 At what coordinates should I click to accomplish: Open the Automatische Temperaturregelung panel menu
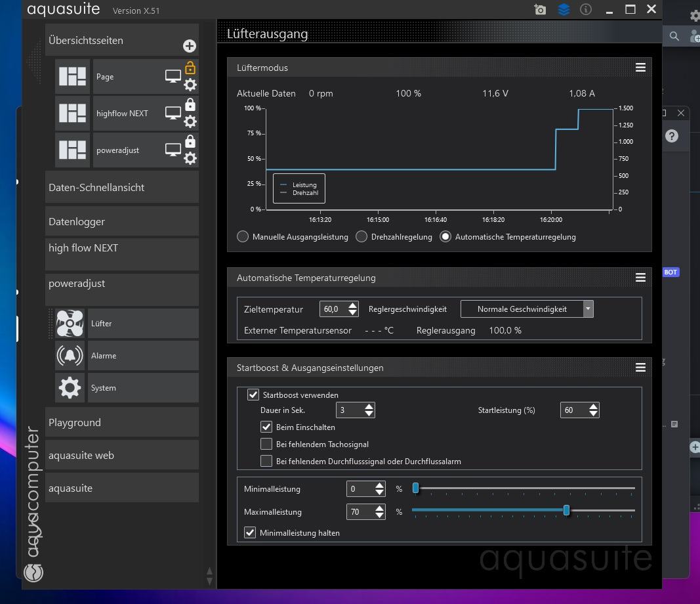pos(640,278)
